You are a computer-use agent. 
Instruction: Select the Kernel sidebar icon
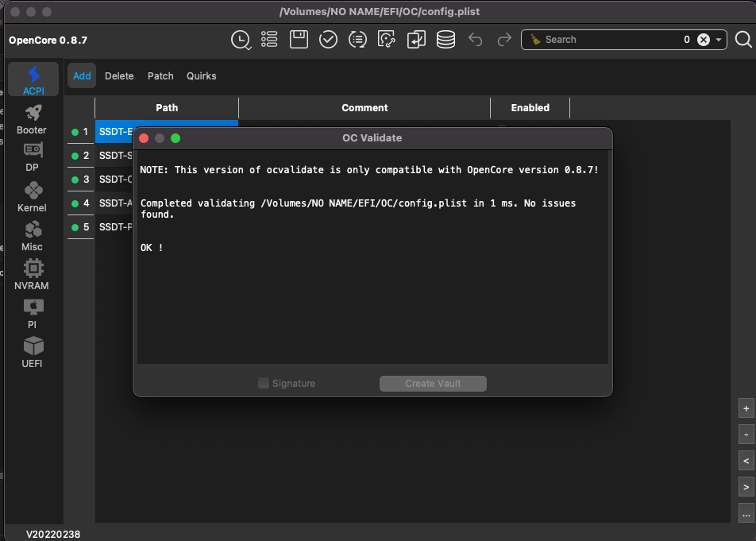(x=32, y=197)
